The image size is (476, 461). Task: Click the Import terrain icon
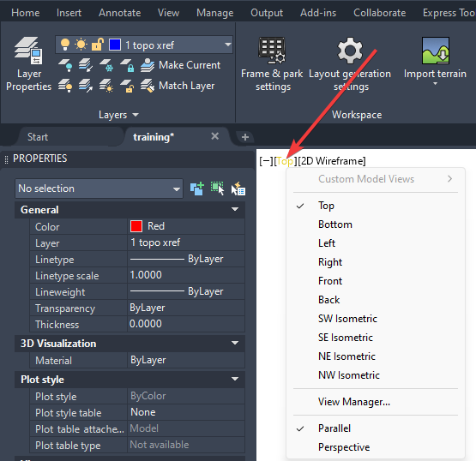436,51
